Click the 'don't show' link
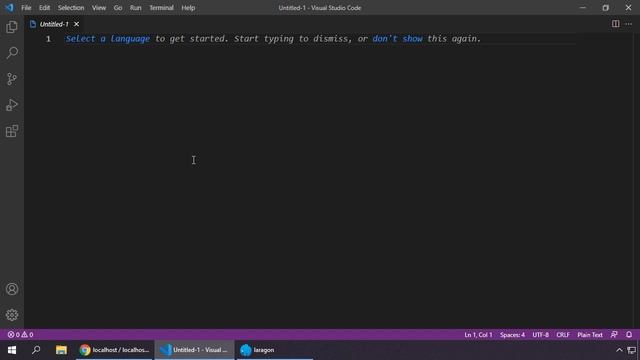 (398, 39)
